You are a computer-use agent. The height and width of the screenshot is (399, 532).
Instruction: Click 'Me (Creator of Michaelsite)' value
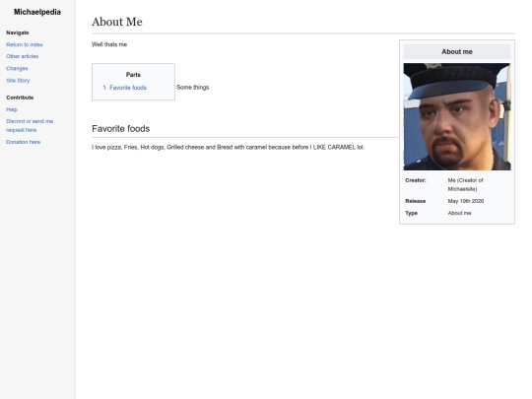tap(465, 184)
